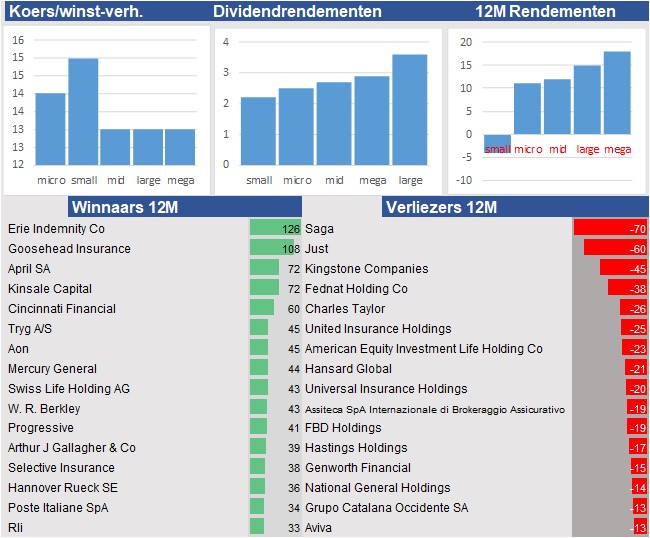Select Hannover Rueck SE row
The width and height of the screenshot is (650, 538).
(63, 488)
